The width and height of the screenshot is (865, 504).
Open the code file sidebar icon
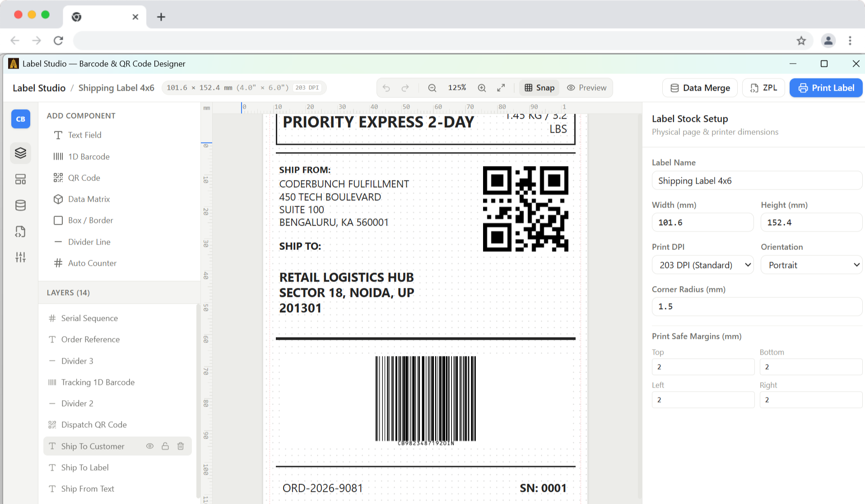point(20,231)
